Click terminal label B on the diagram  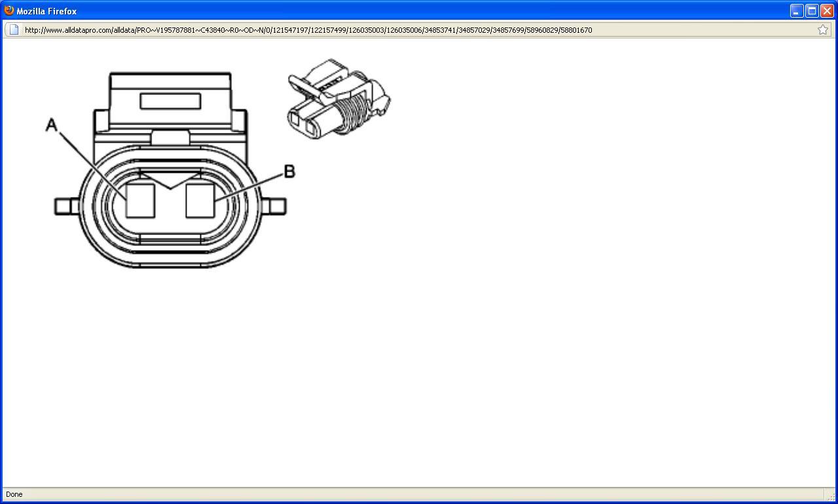pos(289,171)
